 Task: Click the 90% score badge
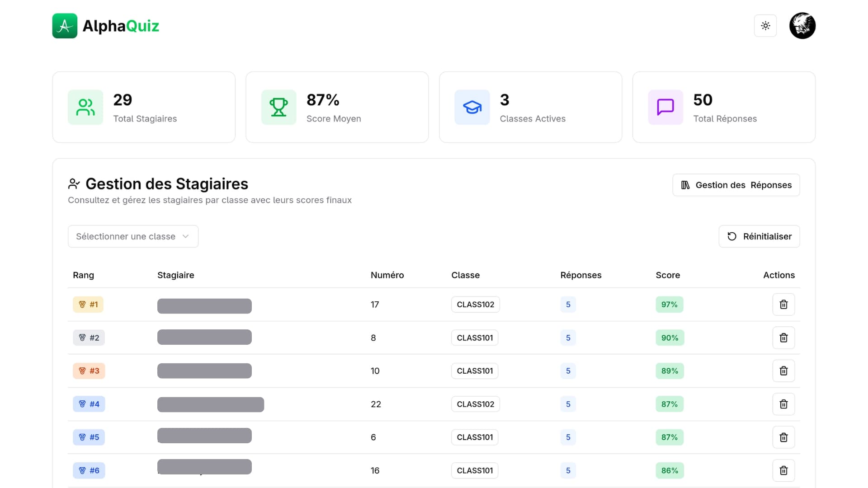(x=670, y=338)
